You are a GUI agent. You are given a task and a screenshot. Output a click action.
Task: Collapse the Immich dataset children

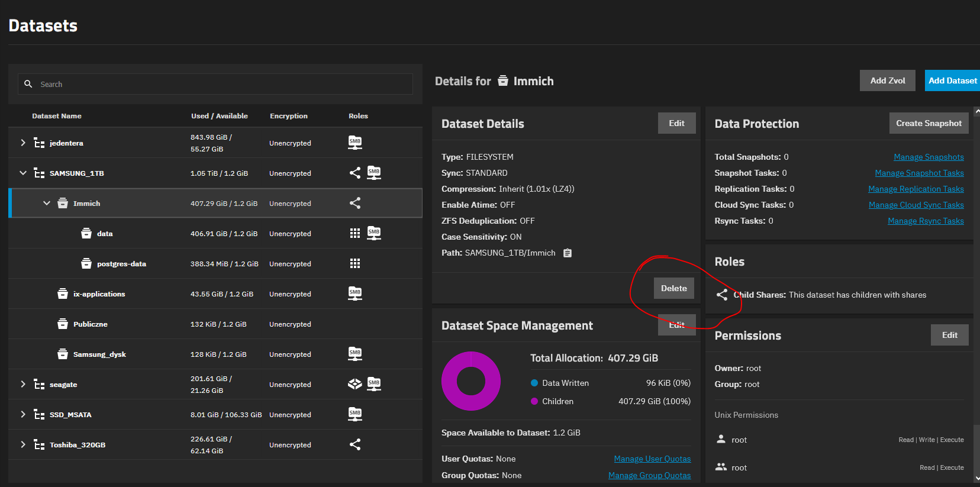coord(47,203)
